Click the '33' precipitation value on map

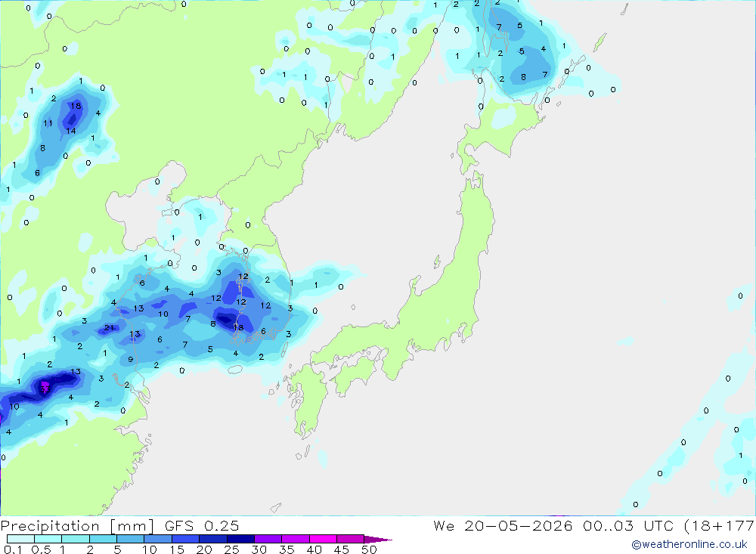click(x=45, y=389)
